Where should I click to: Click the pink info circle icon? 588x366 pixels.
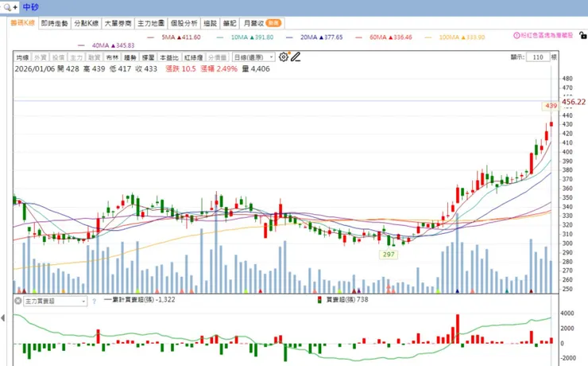[x=516, y=35]
